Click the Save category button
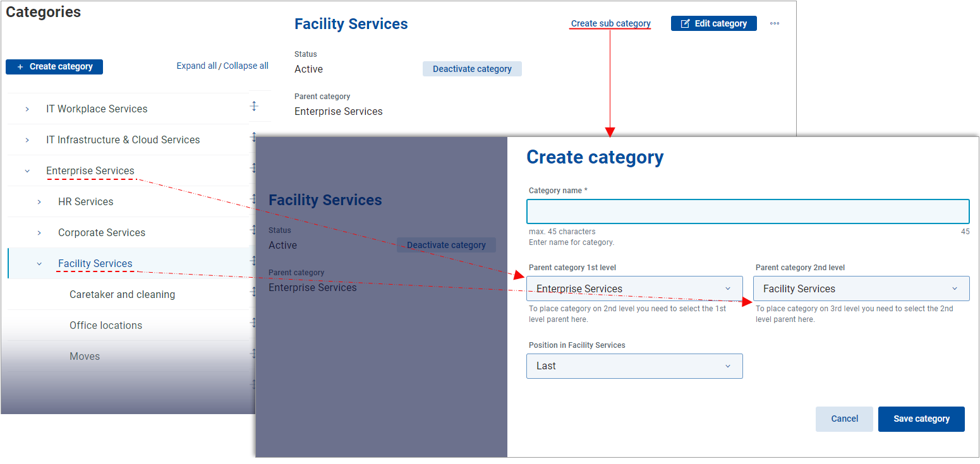The height and width of the screenshot is (464, 980). (x=921, y=419)
